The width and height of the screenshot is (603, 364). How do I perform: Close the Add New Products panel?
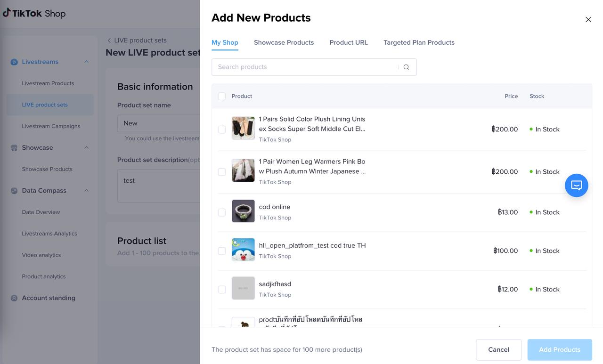pyautogui.click(x=588, y=19)
